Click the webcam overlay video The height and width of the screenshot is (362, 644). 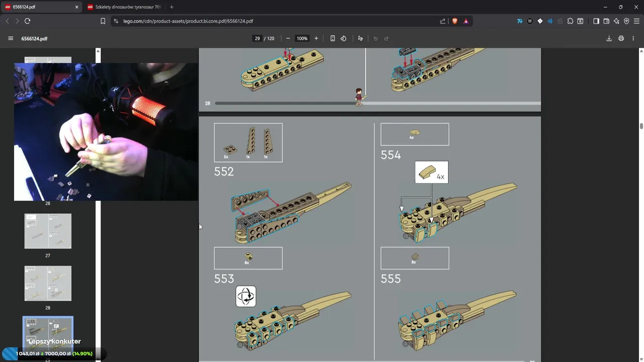click(x=106, y=132)
